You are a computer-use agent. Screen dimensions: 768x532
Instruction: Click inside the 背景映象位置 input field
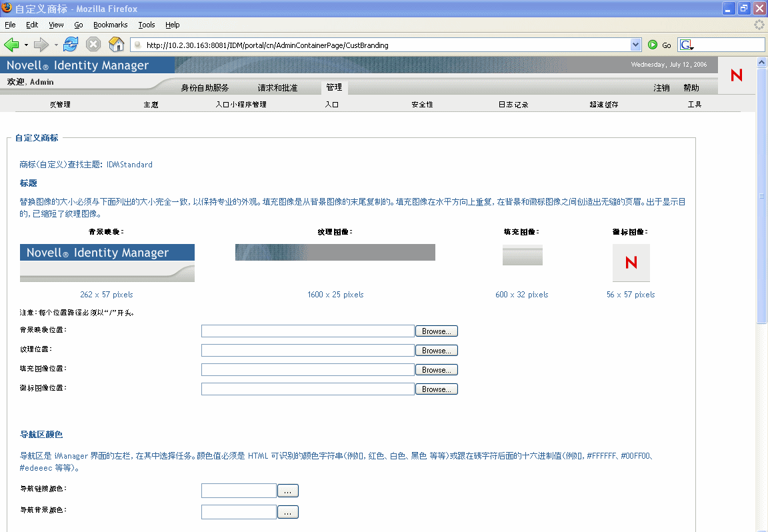pyautogui.click(x=307, y=331)
